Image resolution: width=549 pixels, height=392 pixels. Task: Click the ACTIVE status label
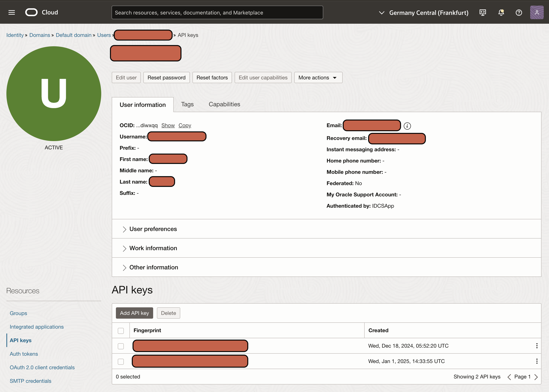tap(54, 147)
